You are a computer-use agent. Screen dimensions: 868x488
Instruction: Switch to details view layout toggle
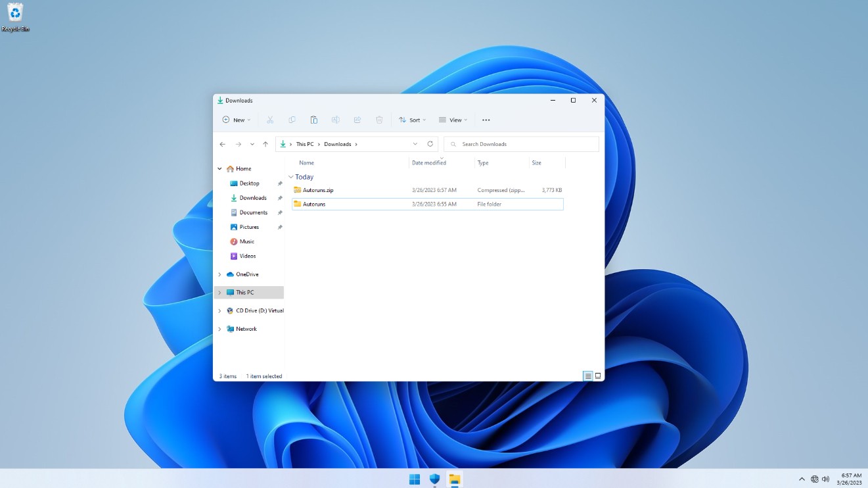point(587,376)
